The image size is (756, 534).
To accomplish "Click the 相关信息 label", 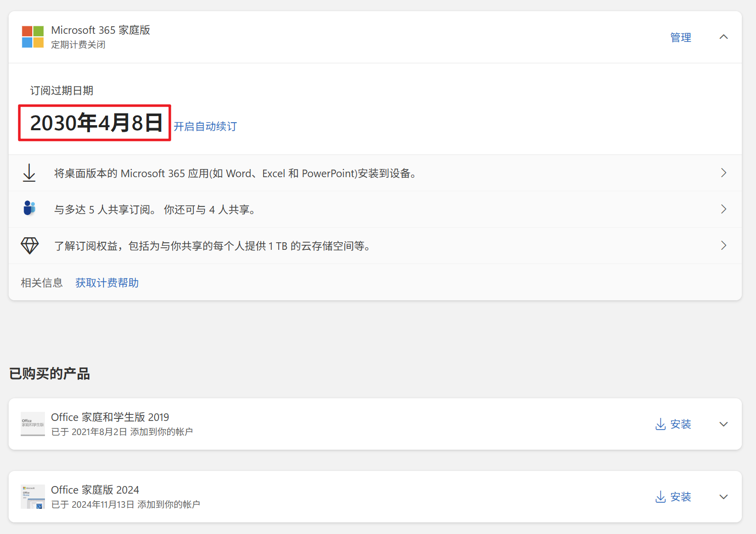I will click(42, 283).
